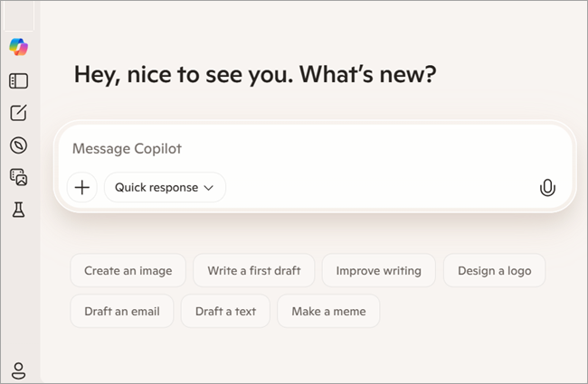Click the Draft a text suggestion

point(225,311)
